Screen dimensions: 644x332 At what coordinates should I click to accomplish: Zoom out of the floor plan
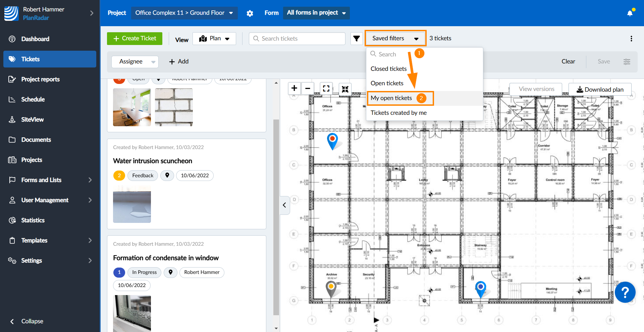(x=308, y=88)
